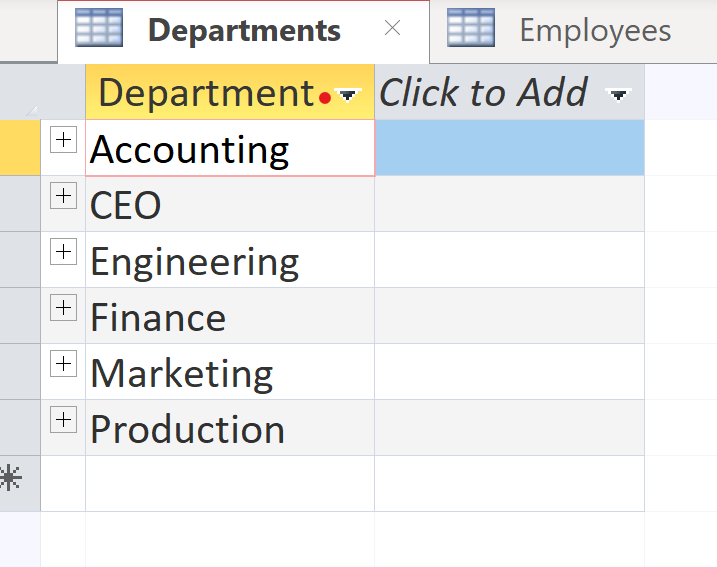Image resolution: width=717 pixels, height=567 pixels.
Task: Open the Department column filter dropdown
Action: tap(348, 94)
